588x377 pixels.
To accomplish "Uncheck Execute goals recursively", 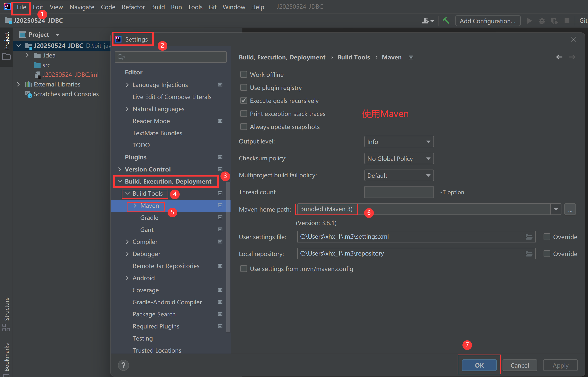I will 243,101.
